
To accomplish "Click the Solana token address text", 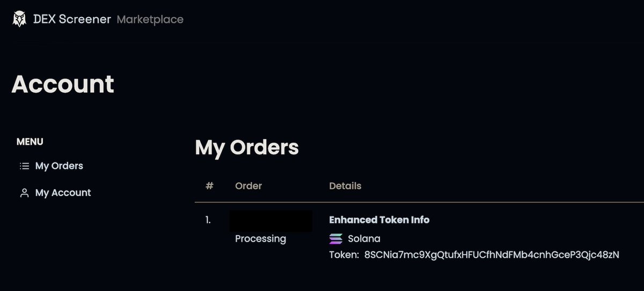I will click(x=492, y=255).
